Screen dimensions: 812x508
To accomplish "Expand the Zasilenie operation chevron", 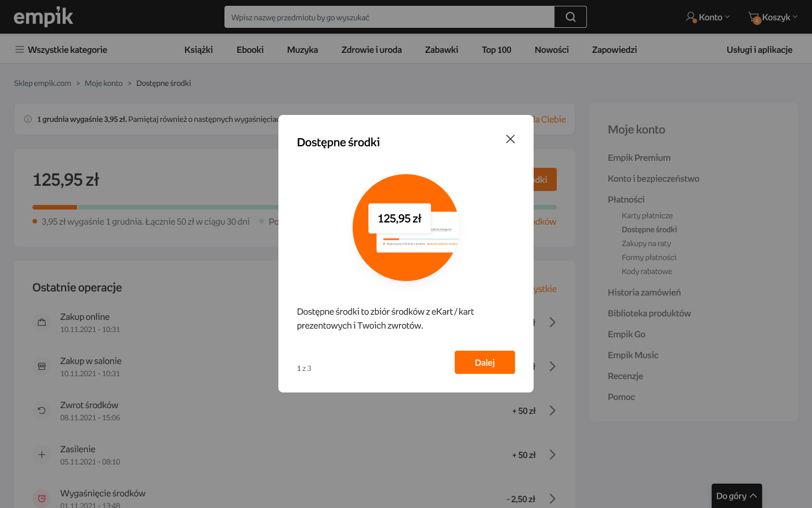I will [552, 455].
